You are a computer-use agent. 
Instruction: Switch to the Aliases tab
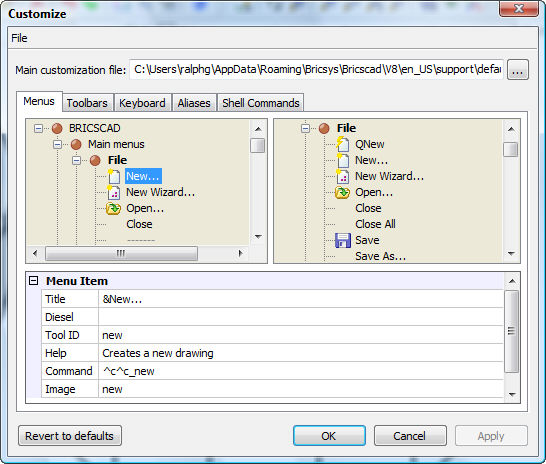[194, 103]
